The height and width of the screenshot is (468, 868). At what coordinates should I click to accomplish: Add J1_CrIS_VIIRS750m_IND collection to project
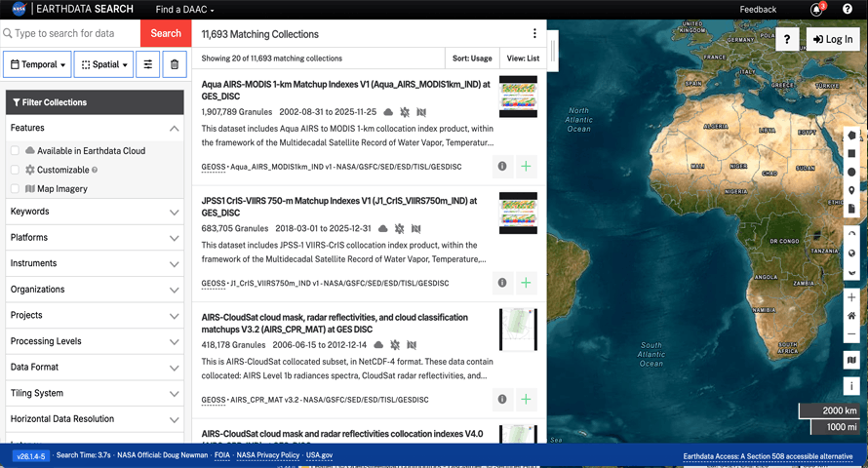pos(526,283)
